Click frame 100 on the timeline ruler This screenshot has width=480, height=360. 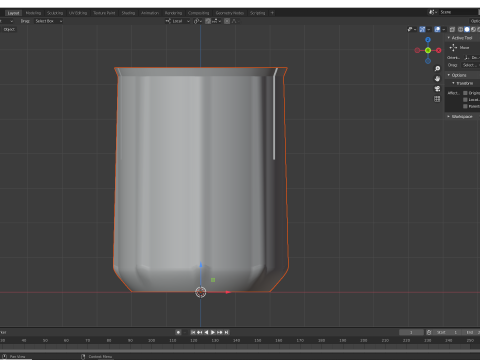(151, 340)
